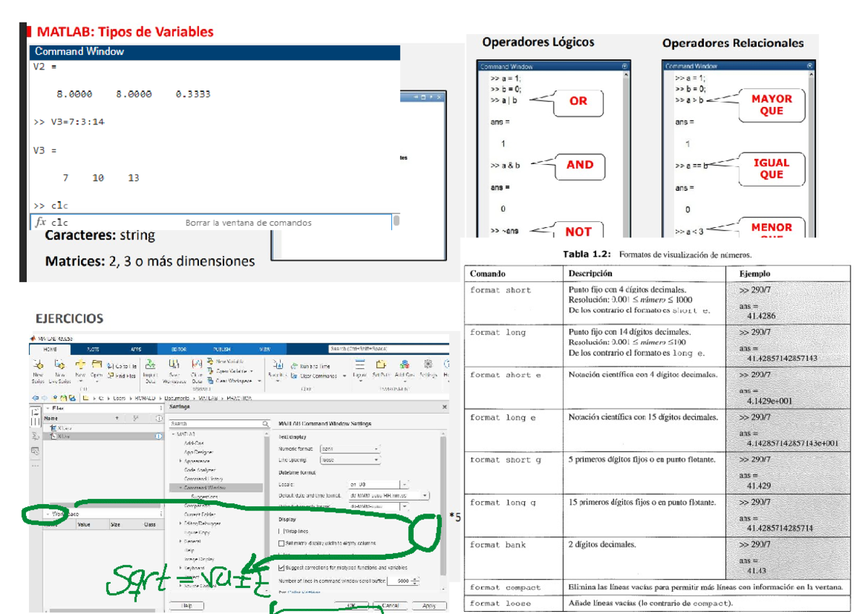Open the Locale dropdown
Screen dimensions: 868x614
(378, 485)
